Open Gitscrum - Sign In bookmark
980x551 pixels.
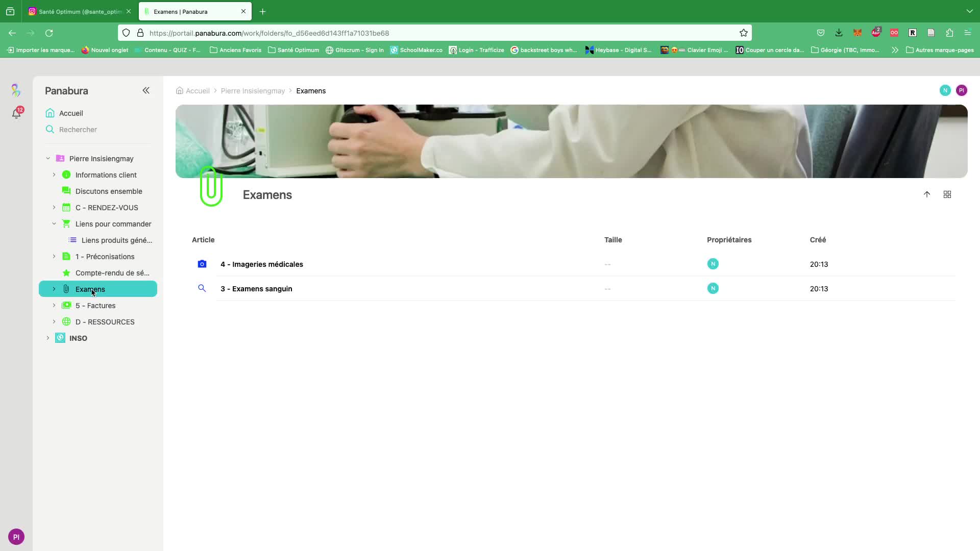coord(355,50)
